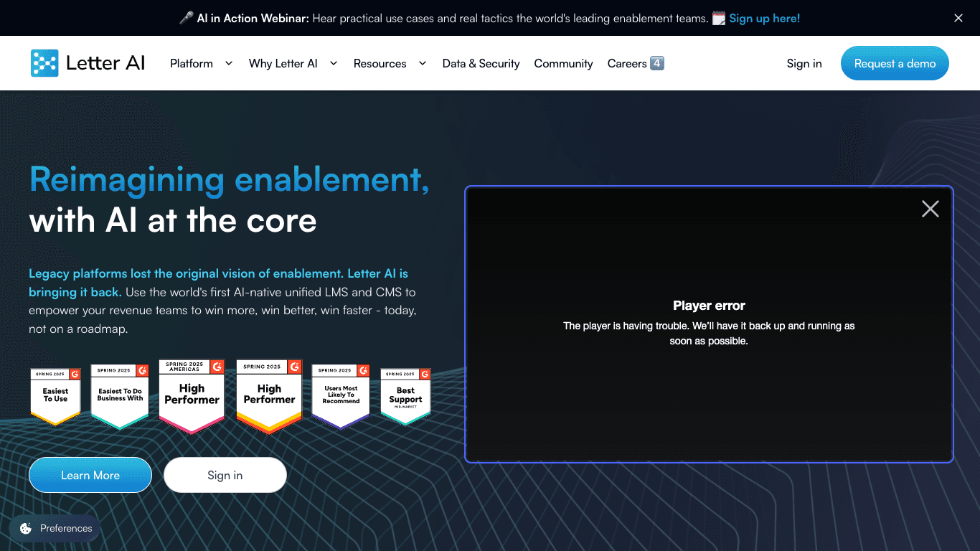Go to Data & Security page
This screenshot has height=551, width=980.
point(481,63)
